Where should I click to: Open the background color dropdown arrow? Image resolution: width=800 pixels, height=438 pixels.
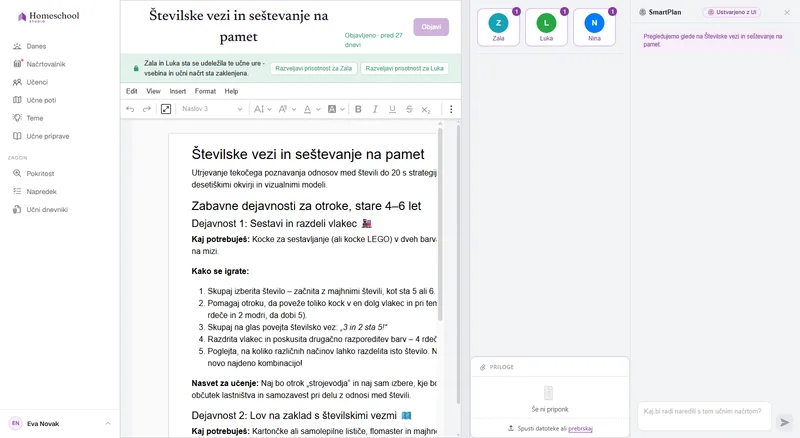click(x=342, y=109)
